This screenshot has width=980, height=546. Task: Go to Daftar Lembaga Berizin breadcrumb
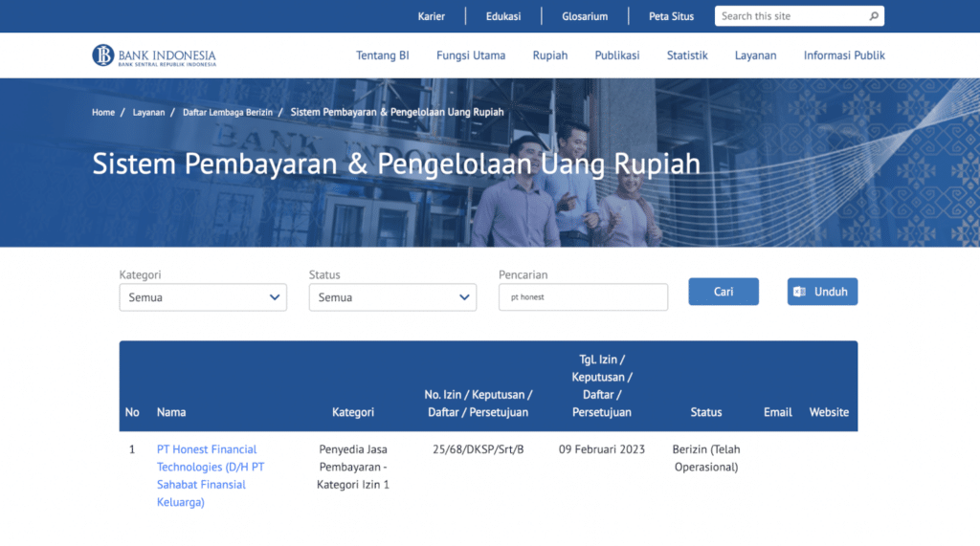[x=228, y=113]
